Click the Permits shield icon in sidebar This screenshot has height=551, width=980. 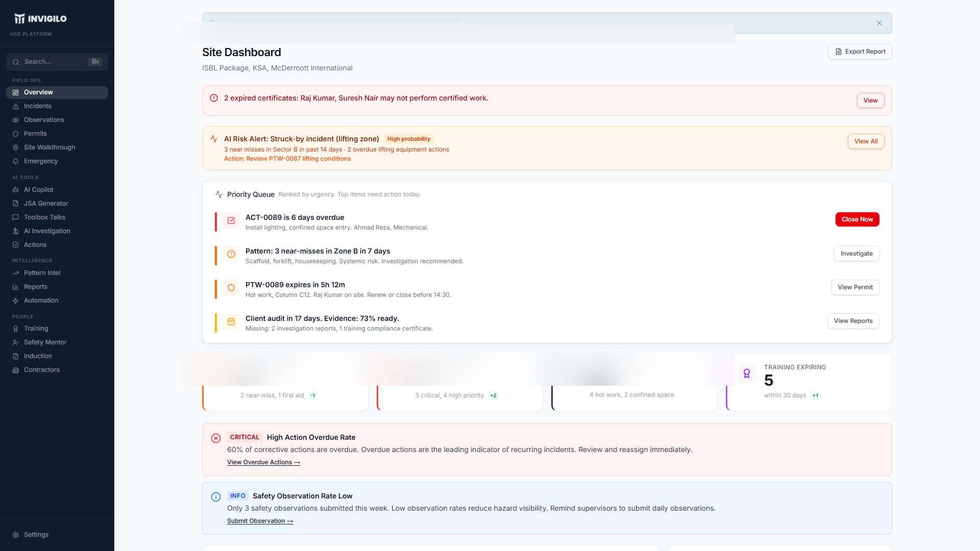click(x=16, y=134)
